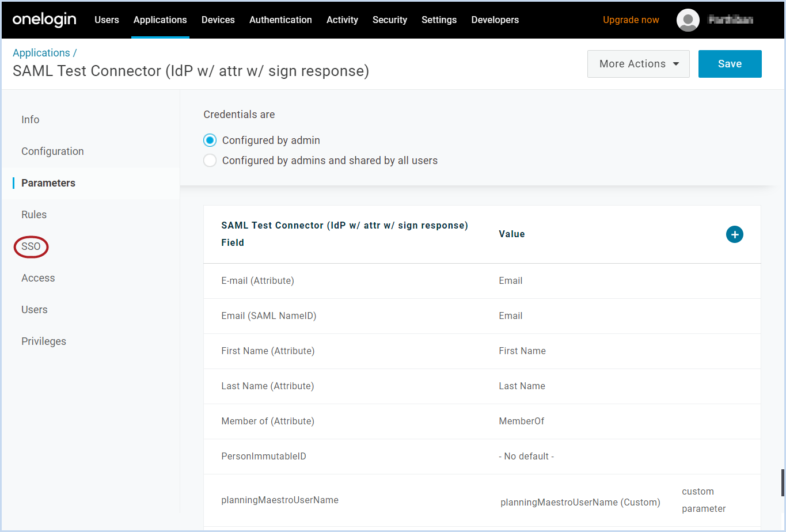Open the Email (SAML NameID) parameter row
The height and width of the screenshot is (532, 786).
482,316
